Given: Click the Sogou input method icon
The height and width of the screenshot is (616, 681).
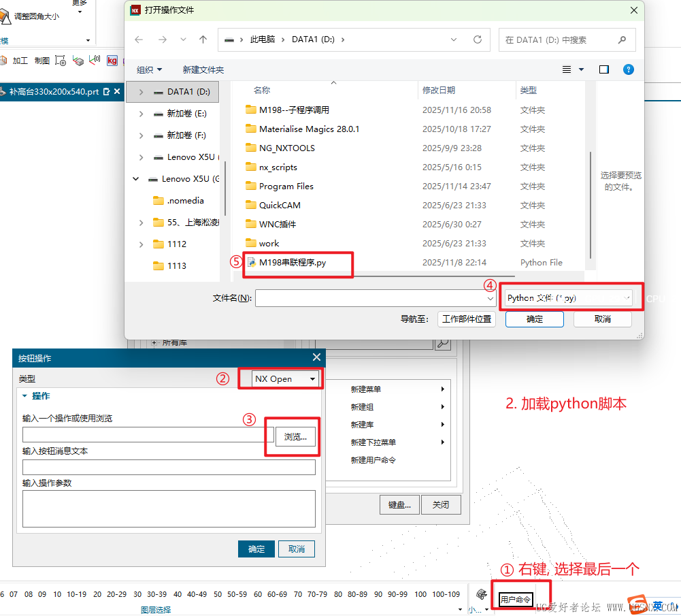Looking at the screenshot, I should click(637, 604).
